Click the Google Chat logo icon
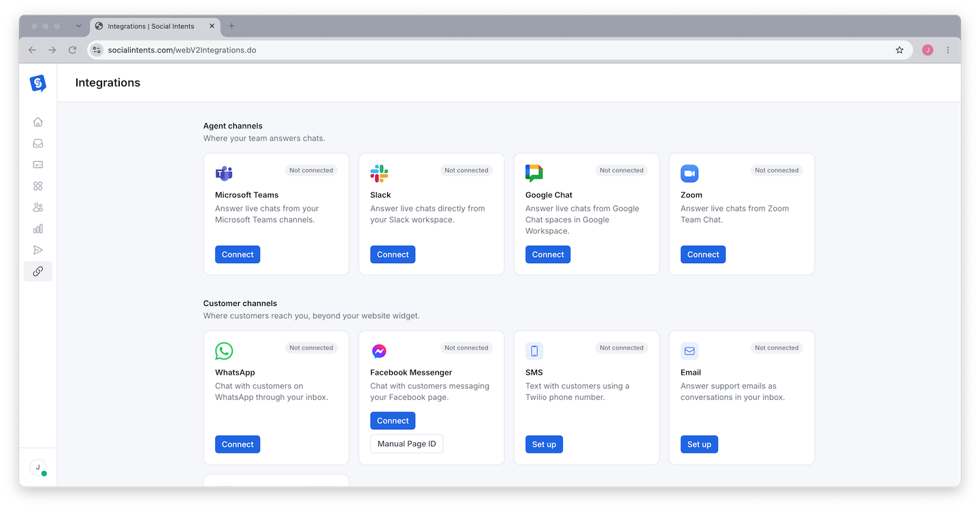980x510 pixels. point(534,173)
